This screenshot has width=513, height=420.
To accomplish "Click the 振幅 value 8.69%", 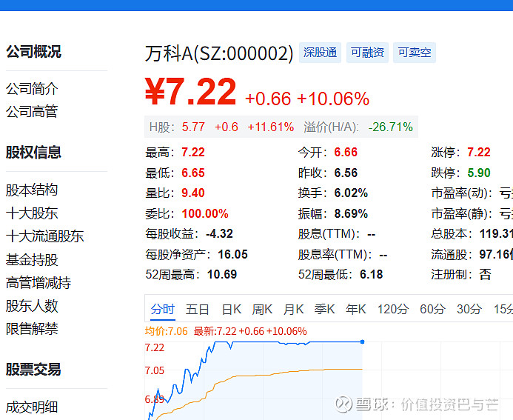I will (x=351, y=214).
